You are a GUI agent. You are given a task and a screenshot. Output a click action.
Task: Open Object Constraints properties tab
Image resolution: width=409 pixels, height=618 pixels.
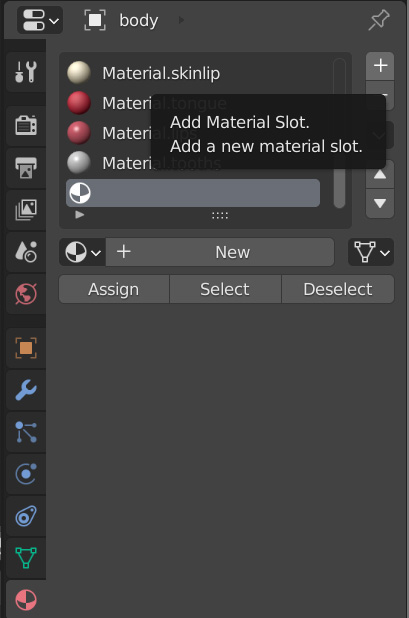[26, 516]
